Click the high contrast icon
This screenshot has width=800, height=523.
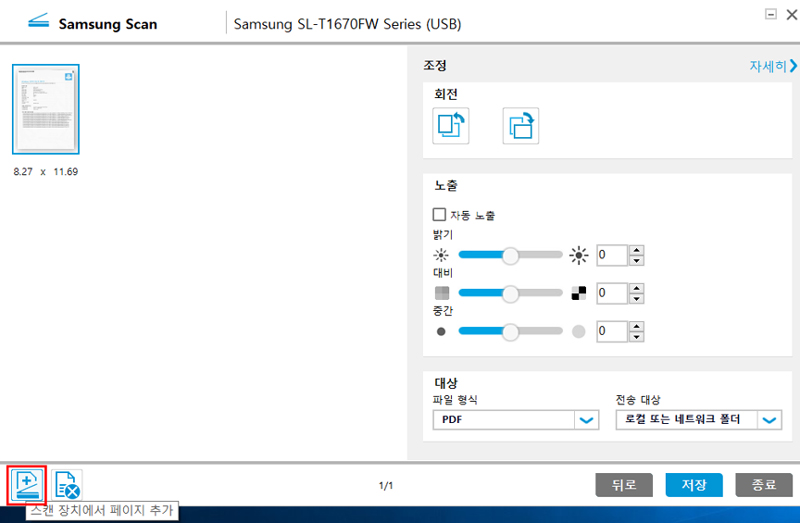579,293
